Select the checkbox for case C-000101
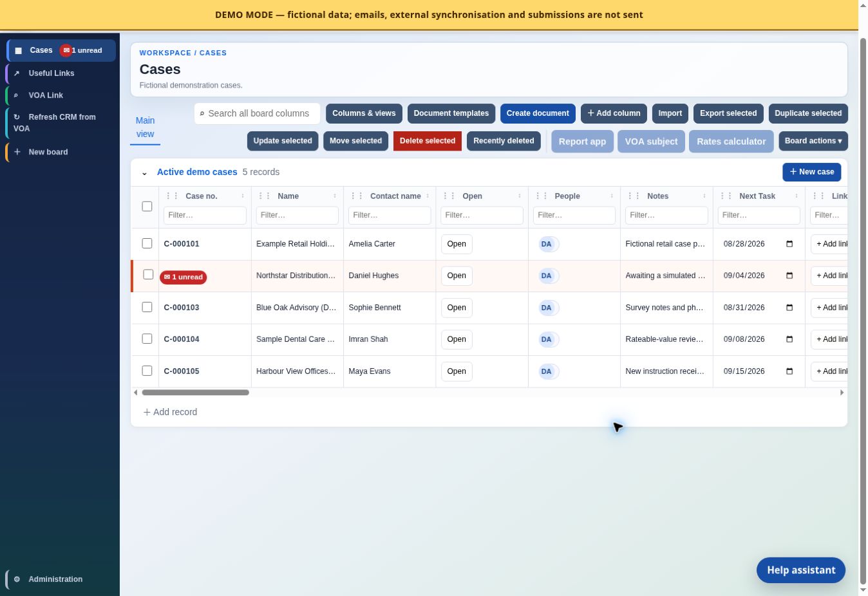The width and height of the screenshot is (868, 596). [147, 243]
